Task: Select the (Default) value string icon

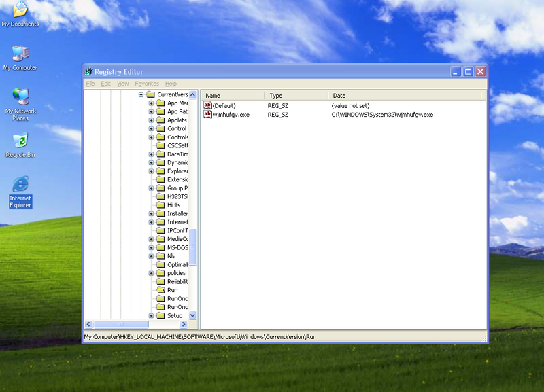Action: [207, 105]
